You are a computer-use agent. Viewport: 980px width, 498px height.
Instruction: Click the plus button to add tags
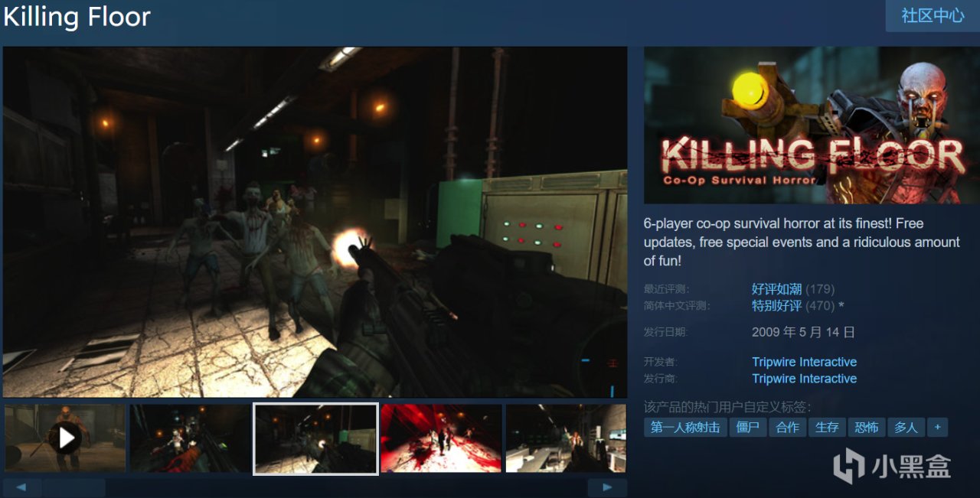coord(937,428)
